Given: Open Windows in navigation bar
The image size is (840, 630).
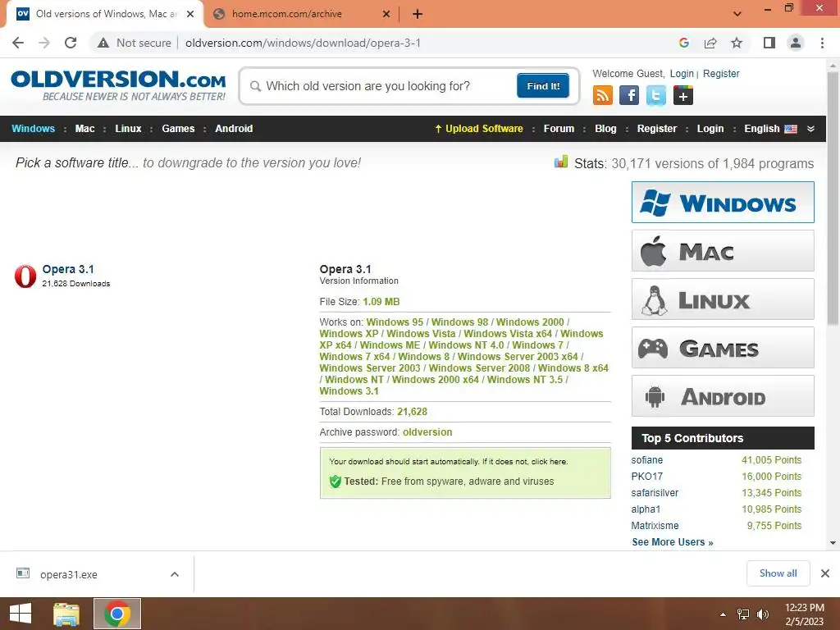Looking at the screenshot, I should point(33,129).
